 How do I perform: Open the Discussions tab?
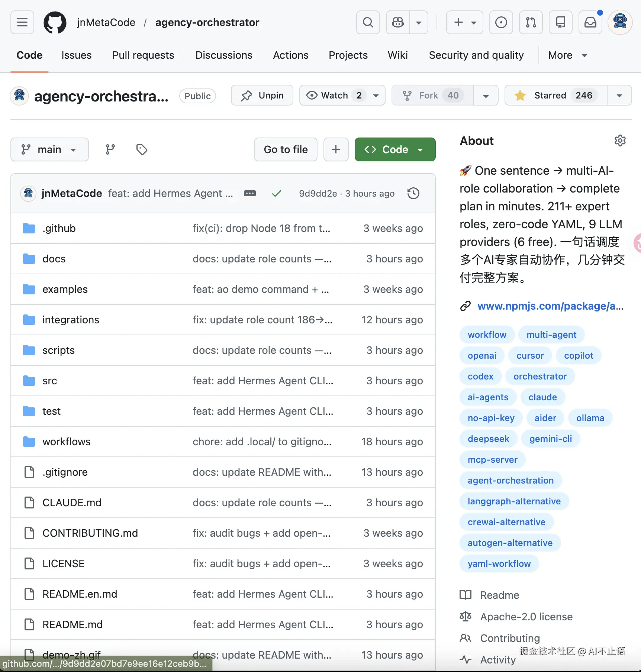pos(224,55)
